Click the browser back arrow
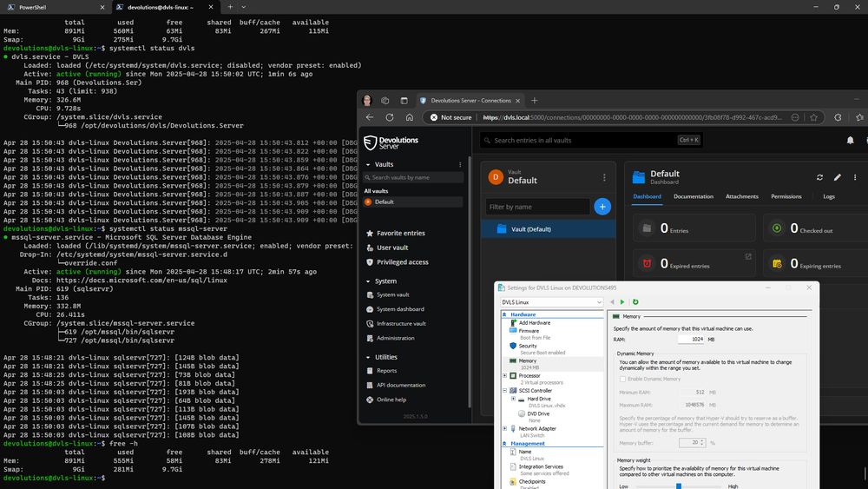The image size is (868, 489). [x=369, y=117]
